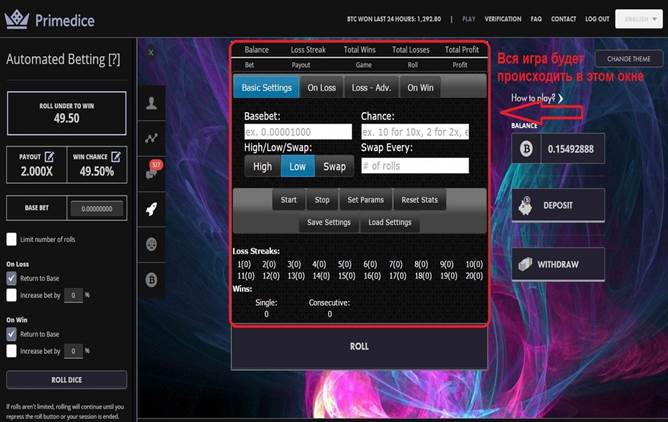The height and width of the screenshot is (422, 668).
Task: Click the Stop button
Action: (x=322, y=200)
